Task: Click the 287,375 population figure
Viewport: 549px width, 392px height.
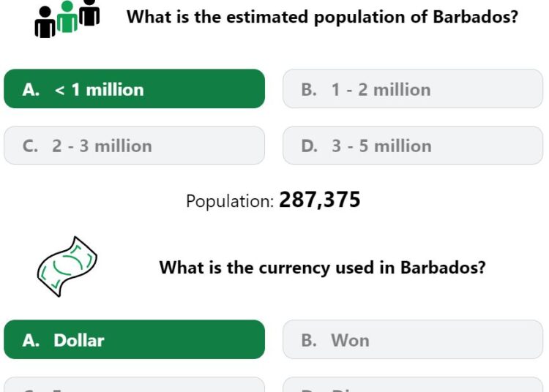Action: 320,200
